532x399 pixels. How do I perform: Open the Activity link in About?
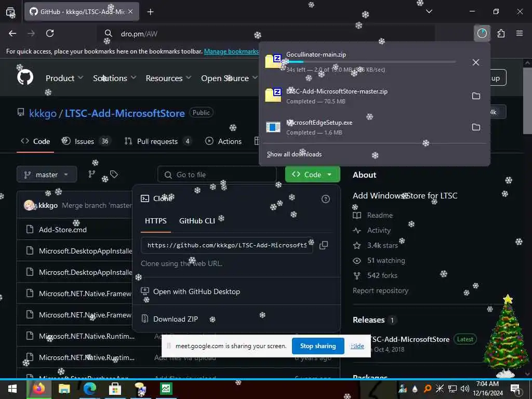point(379,230)
